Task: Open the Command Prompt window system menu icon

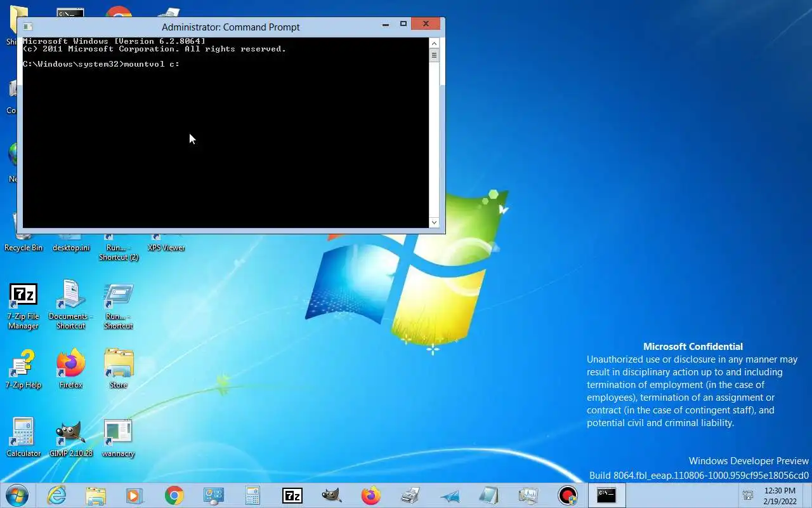Action: tap(27, 27)
